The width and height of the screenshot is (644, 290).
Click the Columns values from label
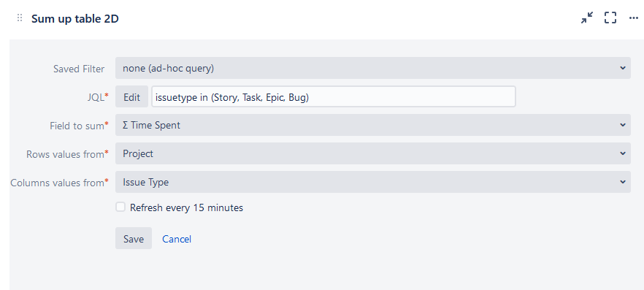(x=60, y=183)
